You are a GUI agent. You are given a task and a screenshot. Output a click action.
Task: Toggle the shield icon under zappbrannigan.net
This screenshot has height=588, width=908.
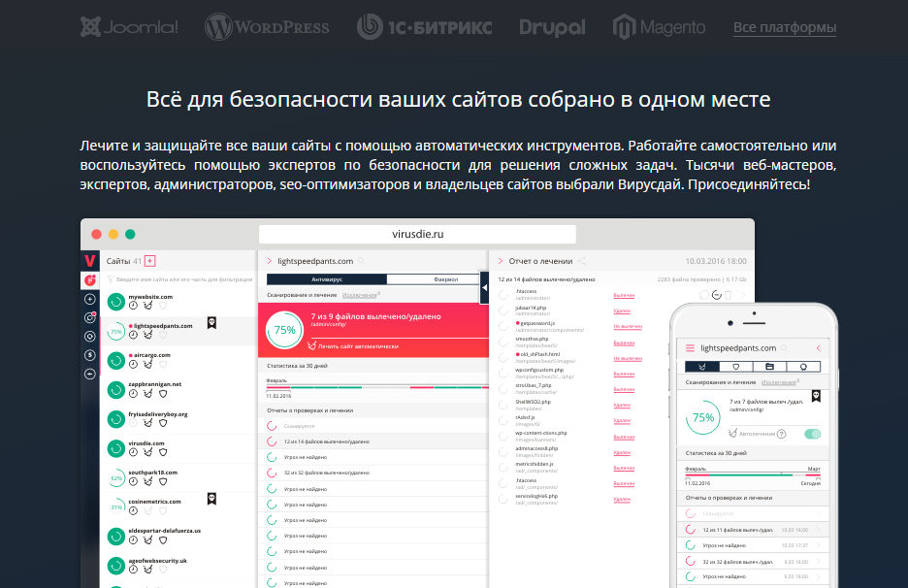(x=163, y=394)
